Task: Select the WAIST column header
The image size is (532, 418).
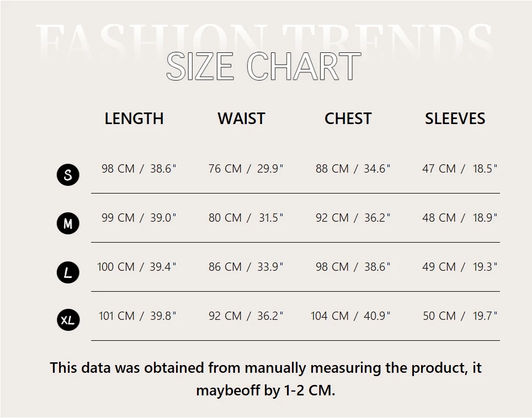Action: click(241, 119)
